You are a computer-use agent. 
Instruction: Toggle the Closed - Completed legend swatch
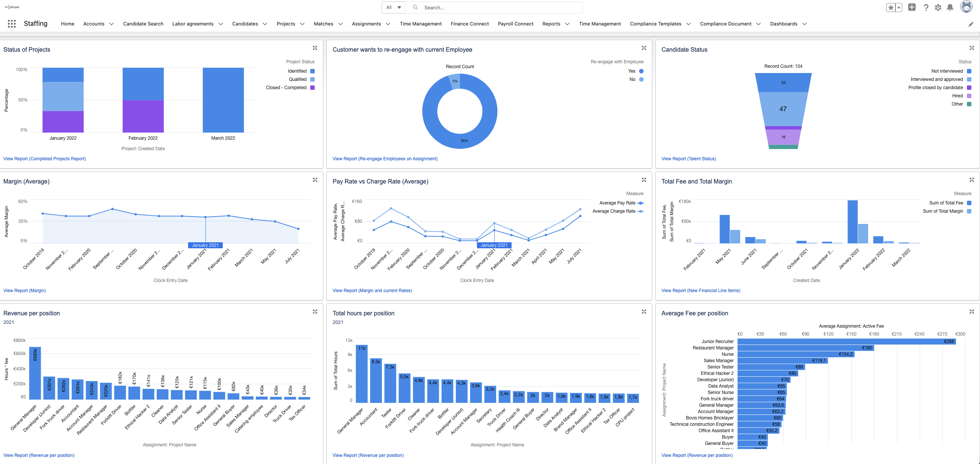point(312,88)
